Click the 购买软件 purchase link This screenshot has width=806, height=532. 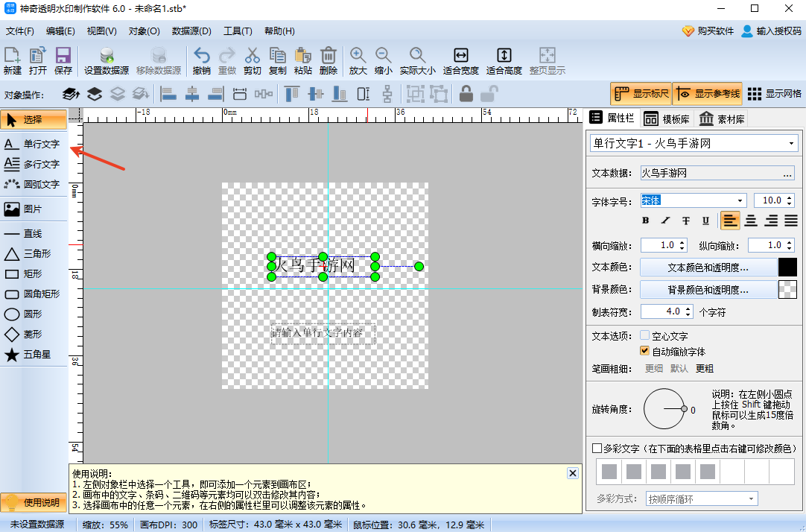click(x=708, y=31)
